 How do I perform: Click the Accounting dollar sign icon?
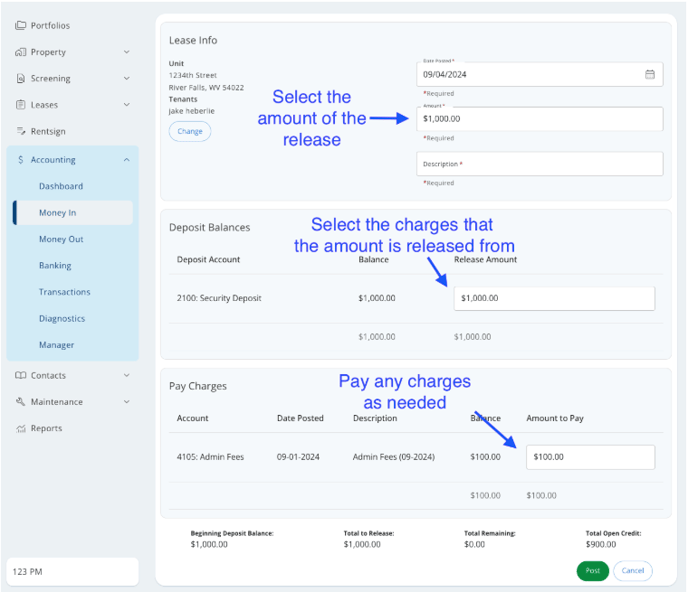tap(21, 160)
